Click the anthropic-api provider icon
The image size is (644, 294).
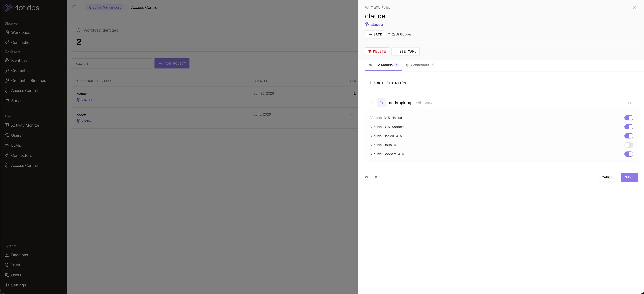(381, 103)
